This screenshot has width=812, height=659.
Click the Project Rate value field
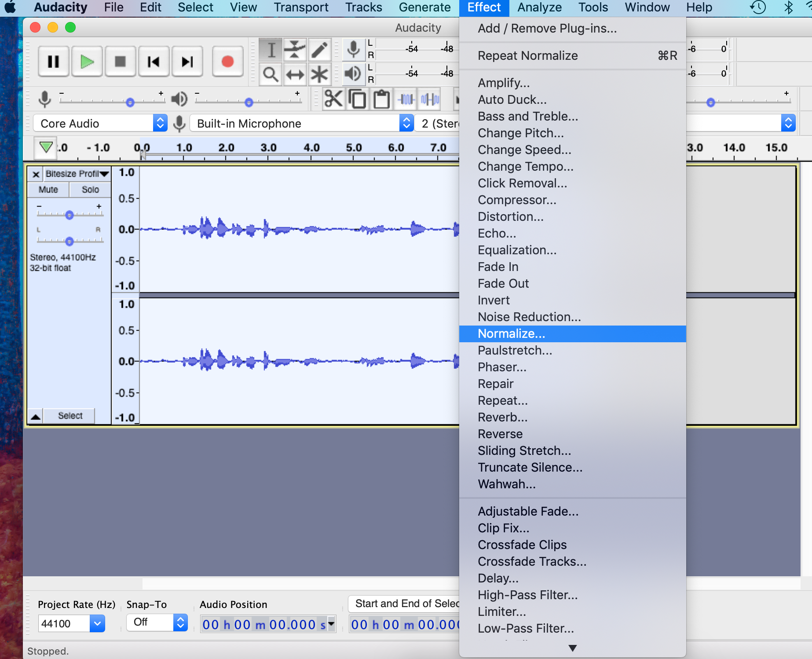(64, 623)
